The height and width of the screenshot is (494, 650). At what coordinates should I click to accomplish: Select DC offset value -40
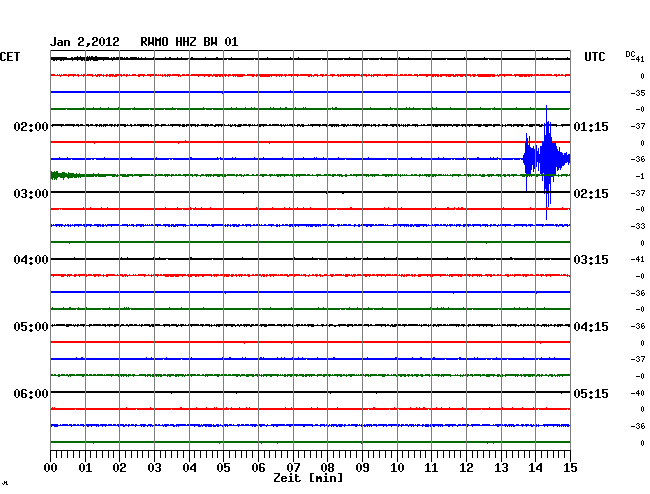[x=638, y=393]
